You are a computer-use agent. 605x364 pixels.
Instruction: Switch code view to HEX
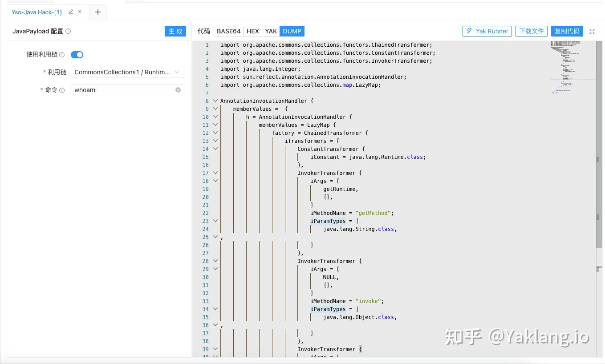tap(253, 31)
